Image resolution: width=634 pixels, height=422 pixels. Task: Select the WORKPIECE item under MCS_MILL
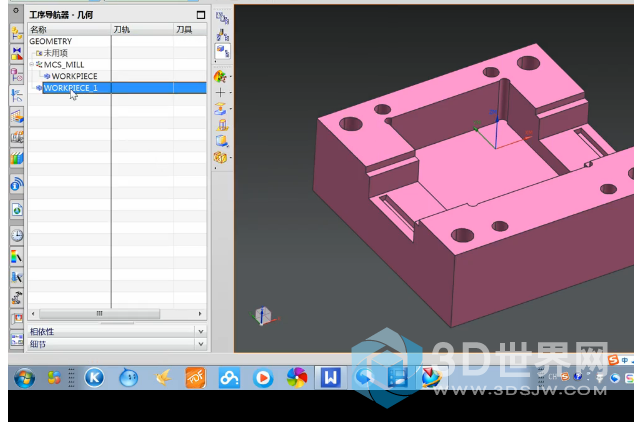[74, 76]
